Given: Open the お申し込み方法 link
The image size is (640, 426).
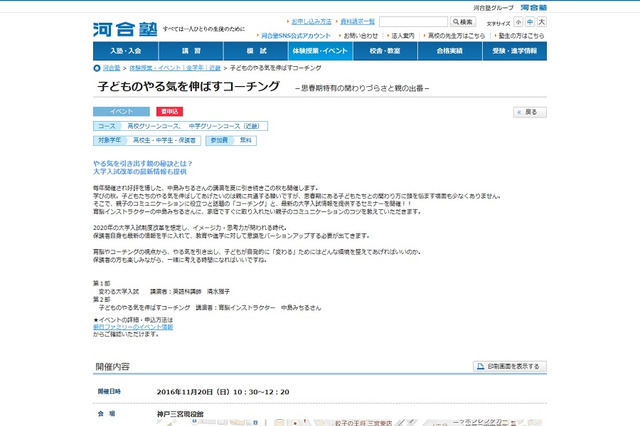Looking at the screenshot, I should pos(311,21).
